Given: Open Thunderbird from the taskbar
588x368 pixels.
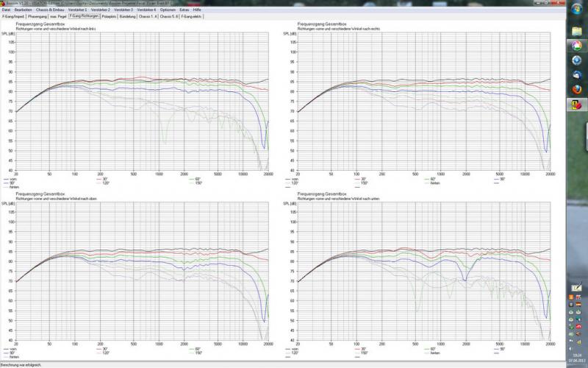Looking at the screenshot, I should pos(577,75).
